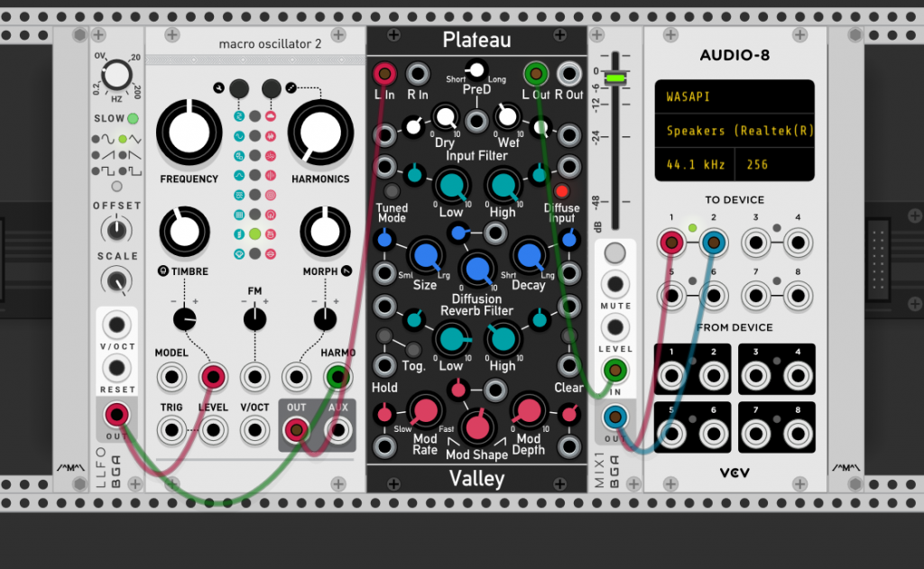
Task: Click the LLFO waveform select button
Action: (116, 187)
